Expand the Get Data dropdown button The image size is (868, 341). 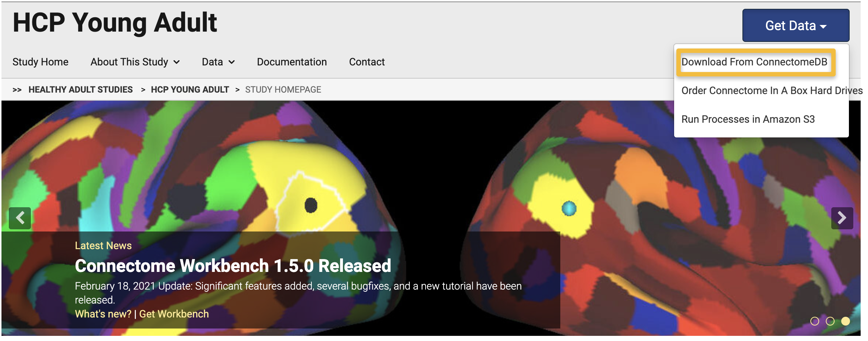coord(796,25)
